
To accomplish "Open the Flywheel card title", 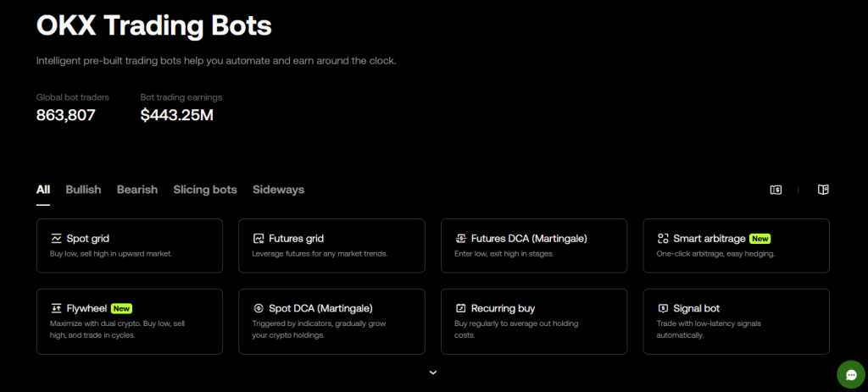I will [87, 308].
